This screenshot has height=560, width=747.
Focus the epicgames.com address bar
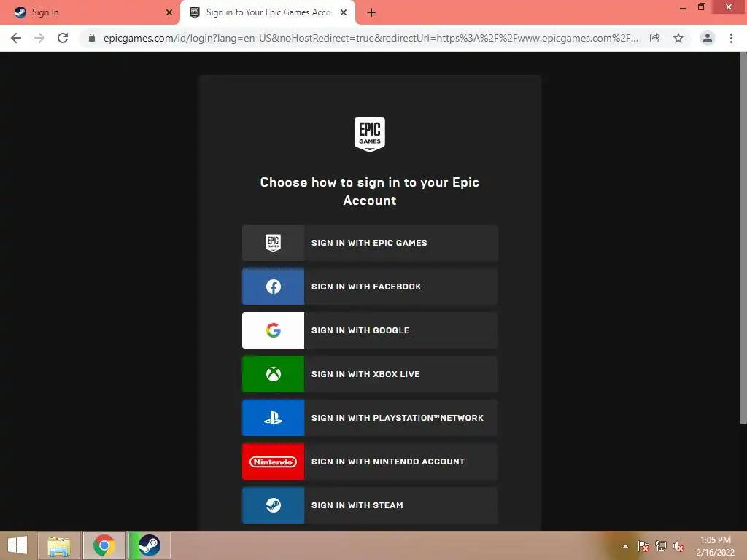click(x=371, y=38)
